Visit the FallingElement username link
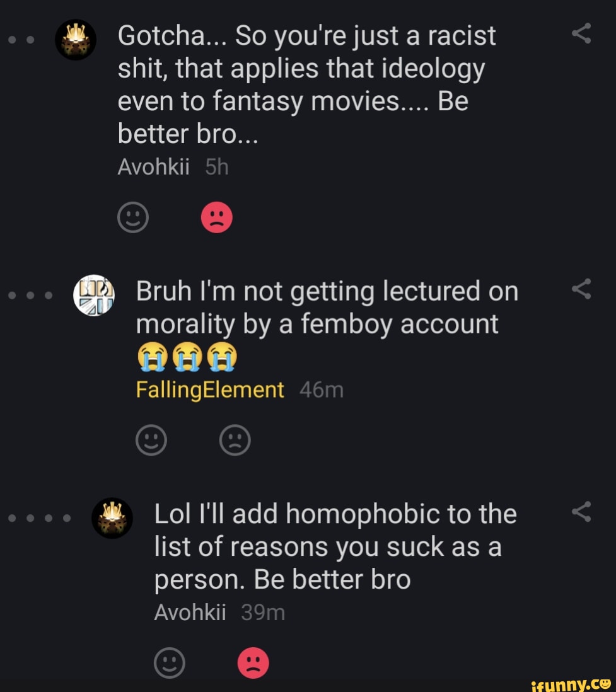 (x=210, y=390)
